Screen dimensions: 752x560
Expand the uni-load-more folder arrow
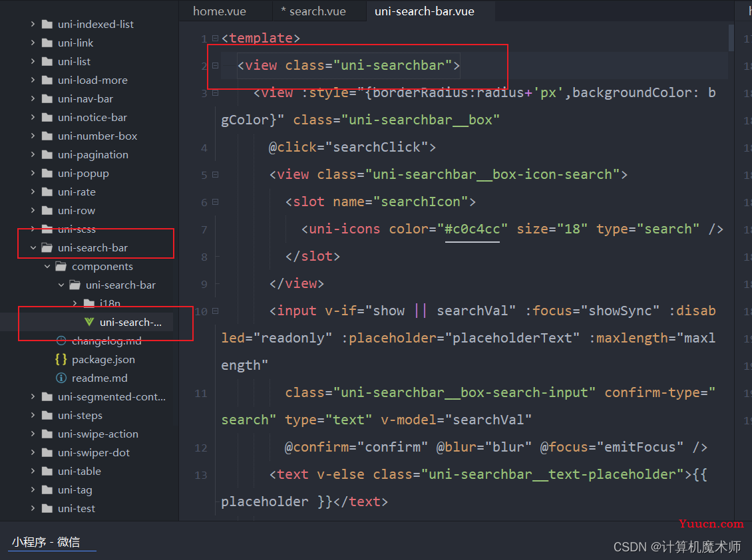click(x=33, y=80)
